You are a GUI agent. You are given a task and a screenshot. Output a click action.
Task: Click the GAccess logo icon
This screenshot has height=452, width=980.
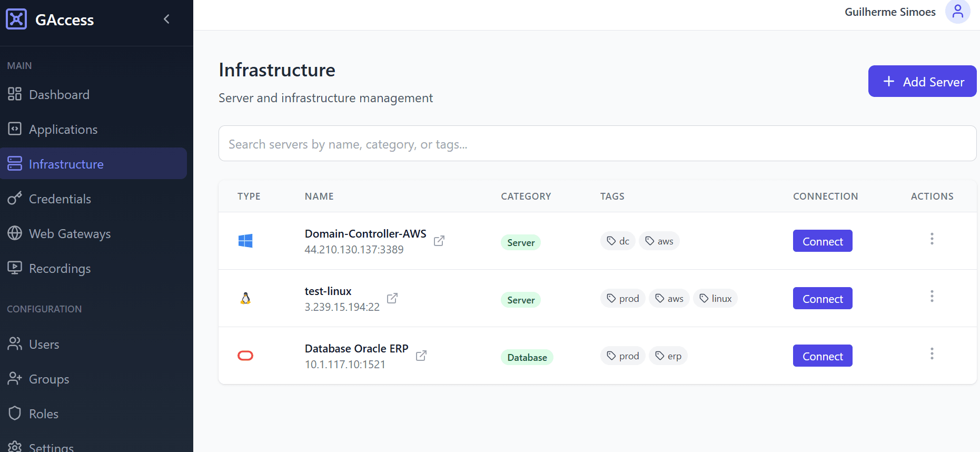pyautogui.click(x=16, y=19)
